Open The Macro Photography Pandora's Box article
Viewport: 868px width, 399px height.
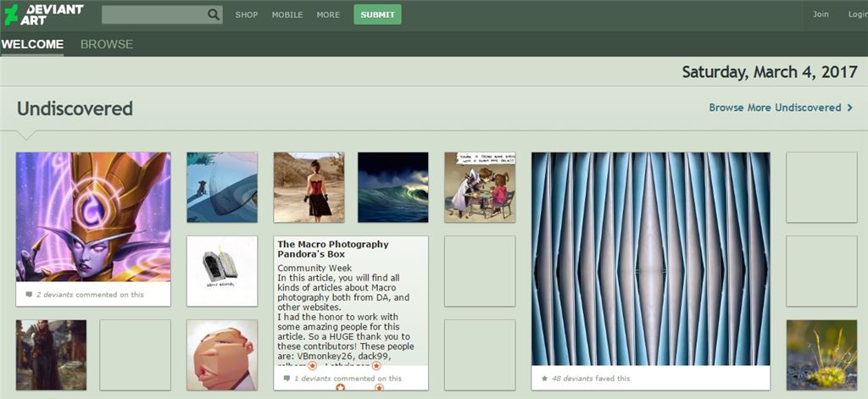(x=332, y=249)
